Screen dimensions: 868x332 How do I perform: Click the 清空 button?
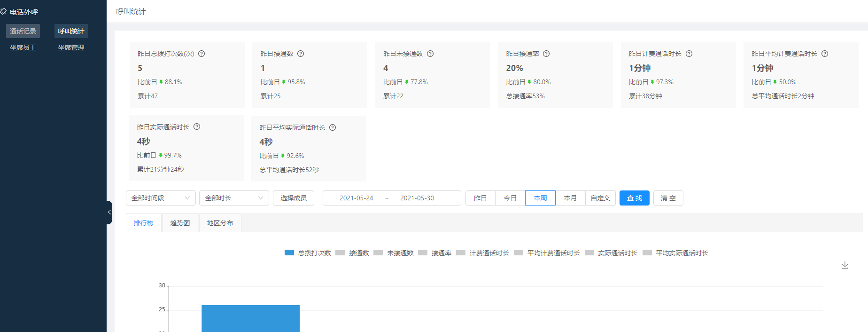click(668, 198)
